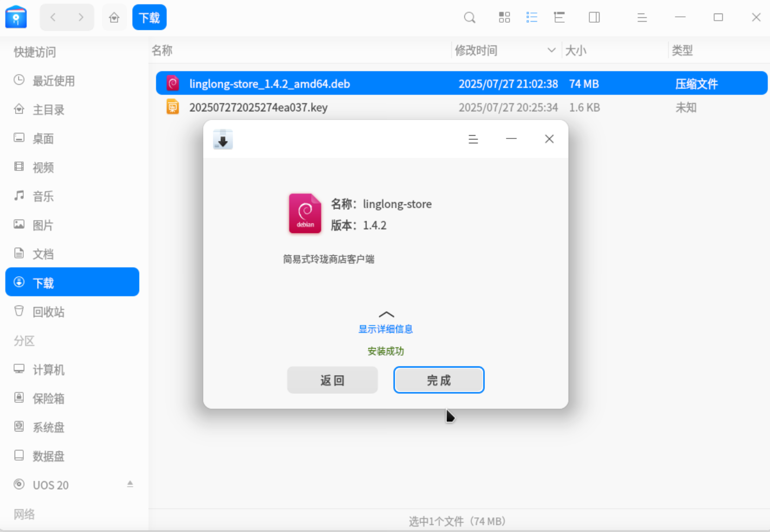
Task: Select the 202507272025274ea037.key file row
Action: (258, 107)
